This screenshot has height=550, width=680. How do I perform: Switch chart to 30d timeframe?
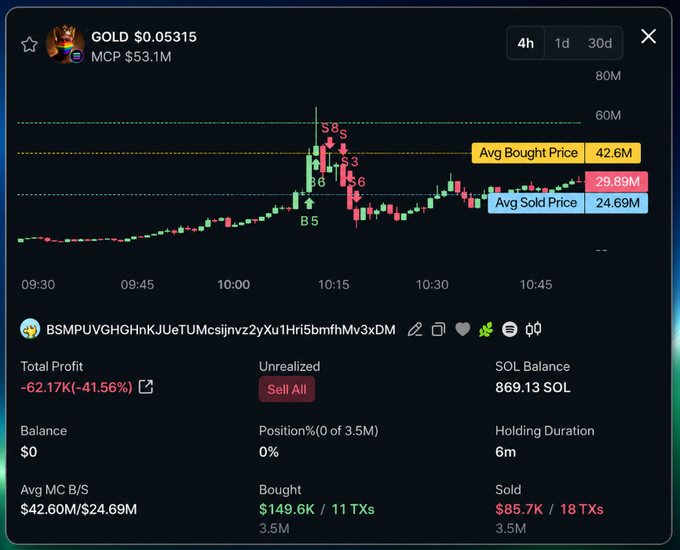click(x=600, y=43)
